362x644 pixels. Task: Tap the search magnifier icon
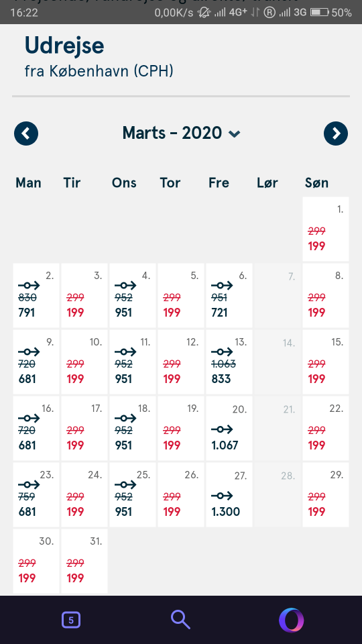180,620
